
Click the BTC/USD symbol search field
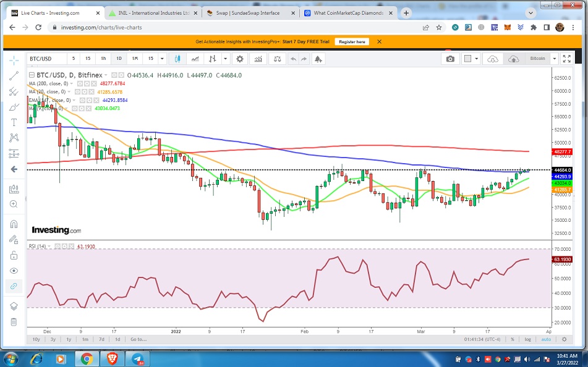(x=46, y=59)
